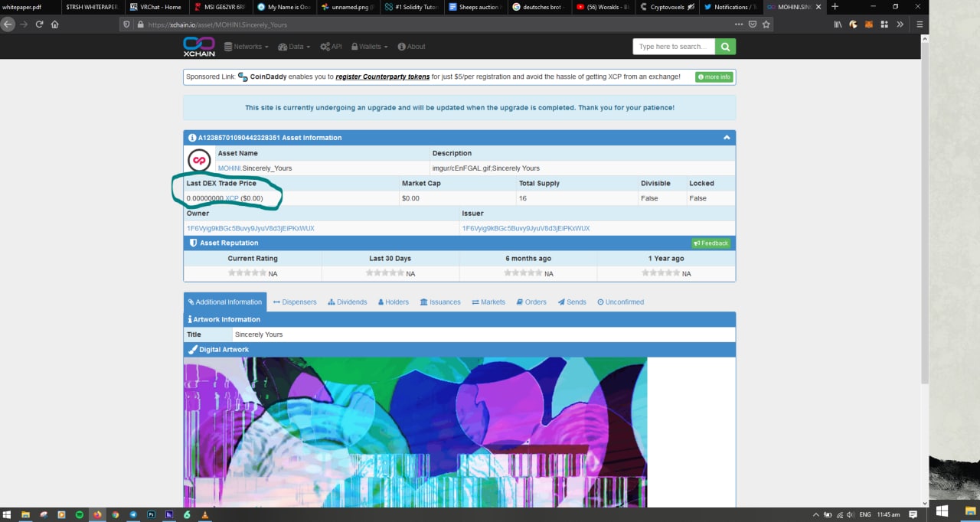Viewport: 980px width, 522px height.
Task: Open the Issuer address 1F6Vyig9kBGc5Buvy9JyuV8d3jEiPKxWUX
Action: 525,228
